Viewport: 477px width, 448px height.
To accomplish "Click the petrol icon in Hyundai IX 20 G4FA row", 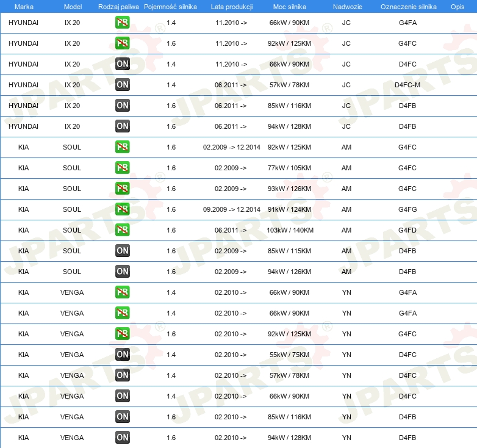I will tap(122, 23).
